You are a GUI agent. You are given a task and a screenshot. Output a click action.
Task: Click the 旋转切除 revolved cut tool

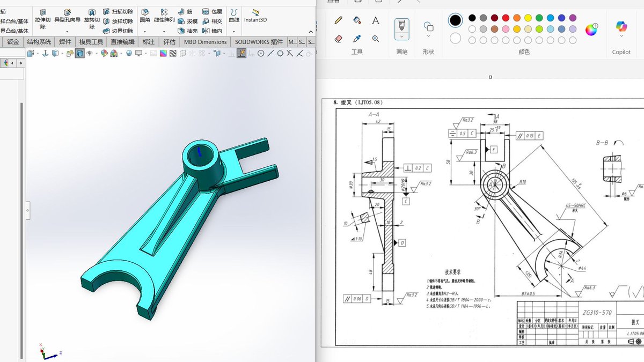click(x=92, y=19)
